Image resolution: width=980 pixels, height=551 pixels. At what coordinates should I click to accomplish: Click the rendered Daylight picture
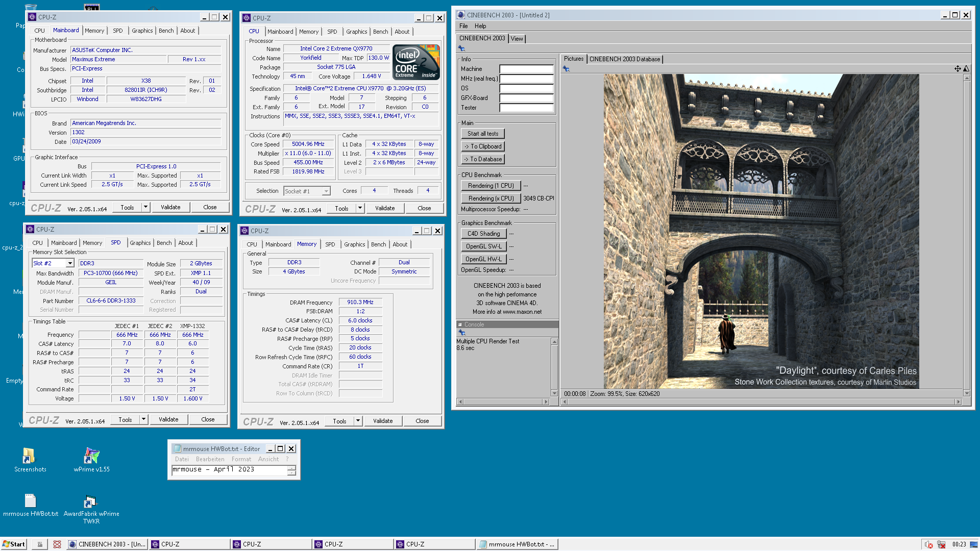[x=761, y=232]
